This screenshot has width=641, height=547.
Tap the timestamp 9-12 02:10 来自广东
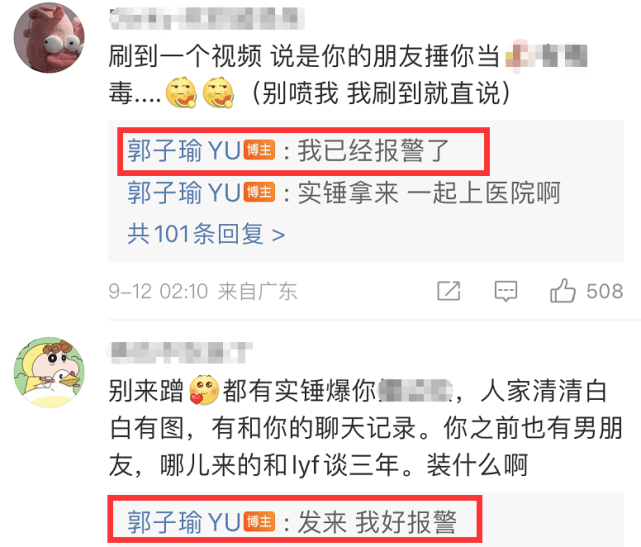point(203,291)
